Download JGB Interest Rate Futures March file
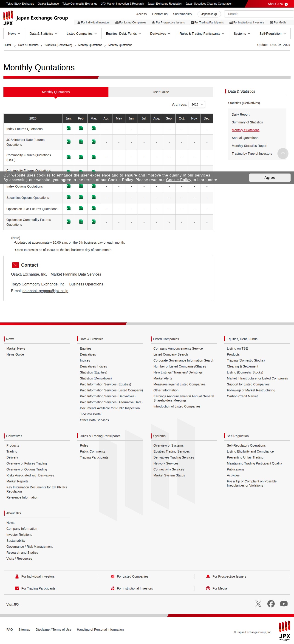Screen dimensions: 294x644 tap(94, 142)
